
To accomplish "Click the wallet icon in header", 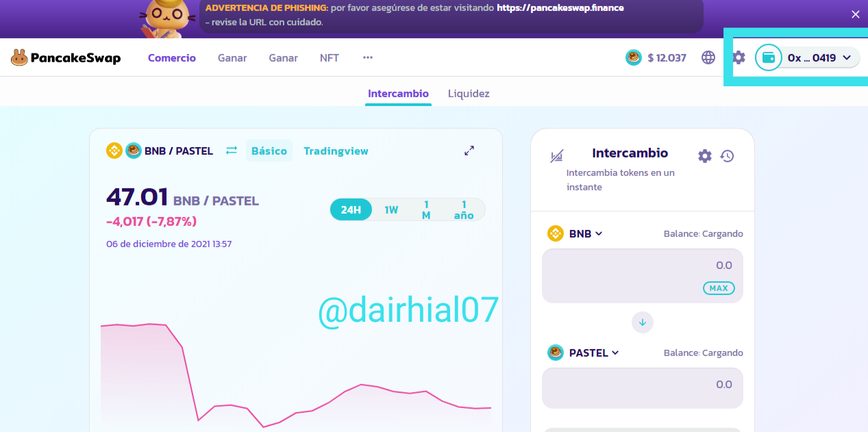I will [769, 58].
